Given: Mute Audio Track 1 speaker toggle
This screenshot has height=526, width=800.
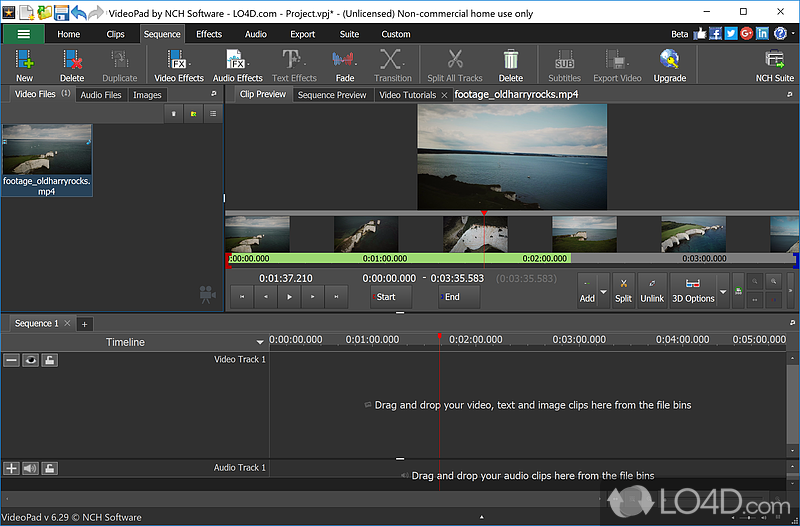Looking at the screenshot, I should [x=31, y=468].
